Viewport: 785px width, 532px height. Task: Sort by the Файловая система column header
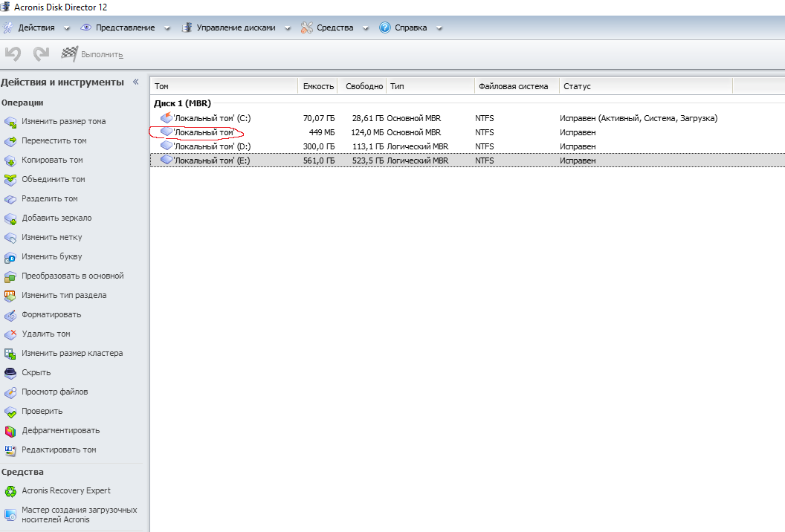(517, 86)
